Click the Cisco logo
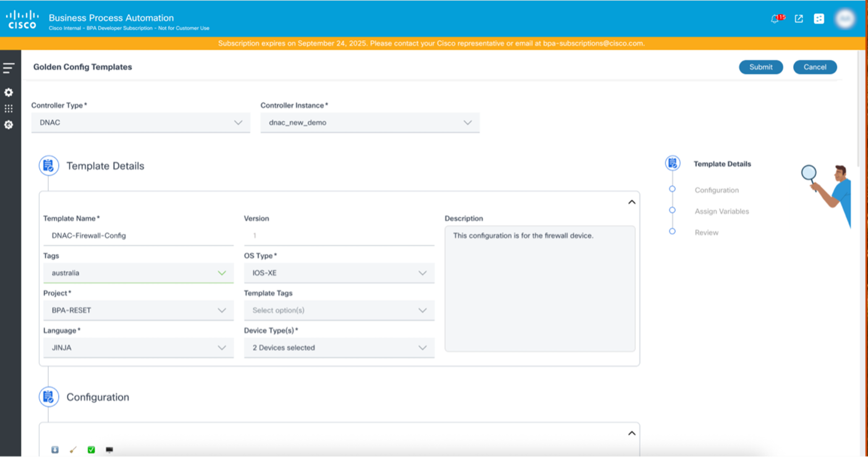The height and width of the screenshot is (459, 868). [22, 19]
